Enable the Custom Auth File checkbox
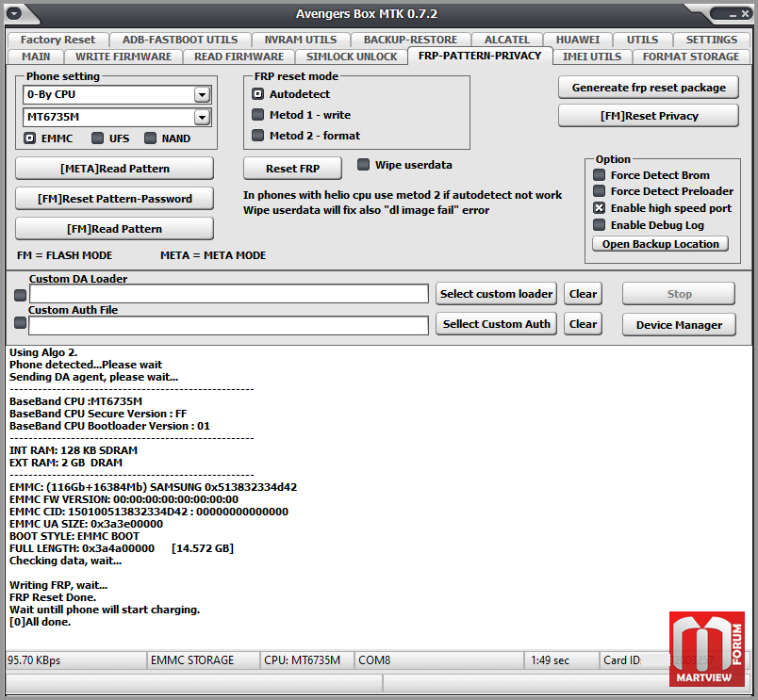 (21, 323)
